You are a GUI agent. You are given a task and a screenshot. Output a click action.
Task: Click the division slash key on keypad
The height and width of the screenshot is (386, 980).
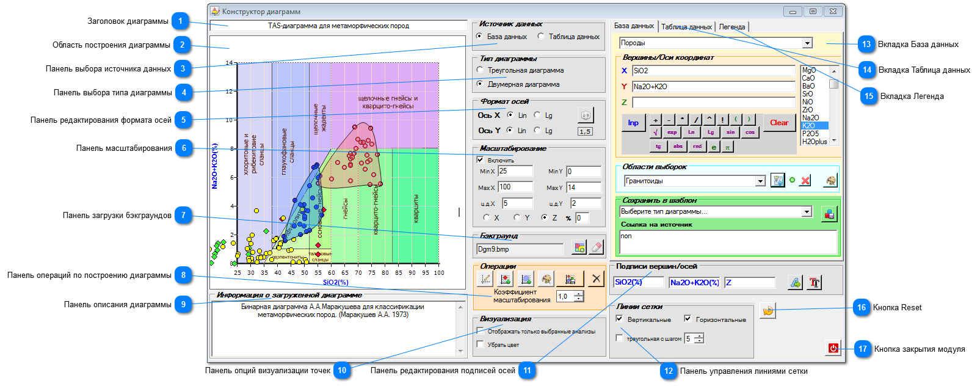695,120
